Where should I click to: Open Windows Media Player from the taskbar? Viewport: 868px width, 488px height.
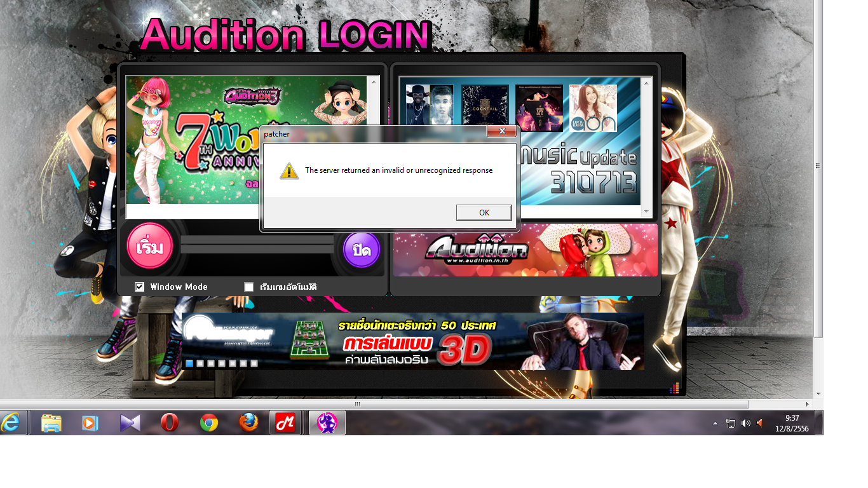pos(90,423)
